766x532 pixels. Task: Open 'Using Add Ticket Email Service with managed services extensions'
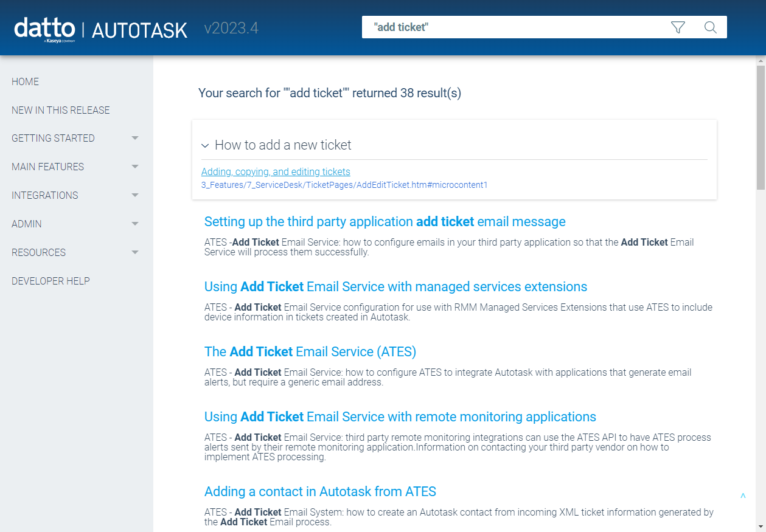click(395, 286)
